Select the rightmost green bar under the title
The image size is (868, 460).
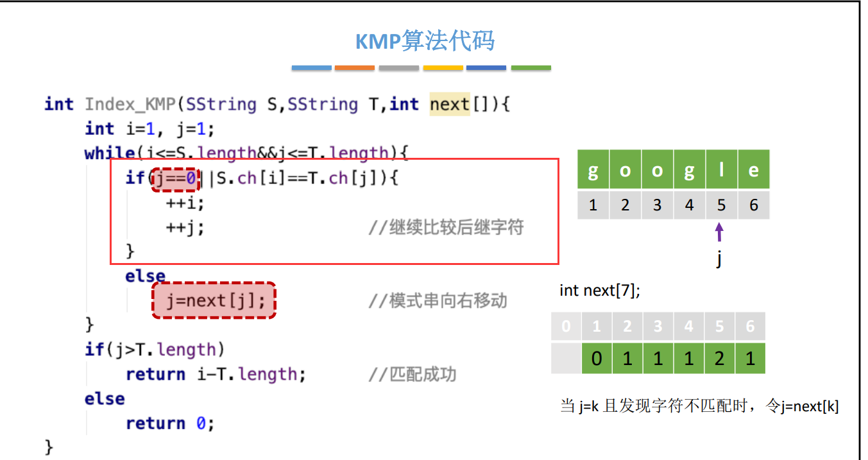click(531, 67)
